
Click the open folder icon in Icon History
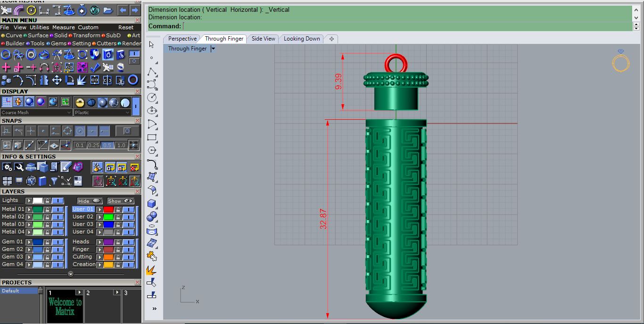(107, 10)
